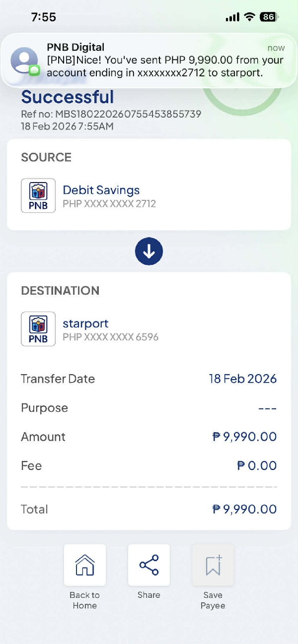Tap the Debit Savings account name
The height and width of the screenshot is (644, 298).
pos(101,190)
